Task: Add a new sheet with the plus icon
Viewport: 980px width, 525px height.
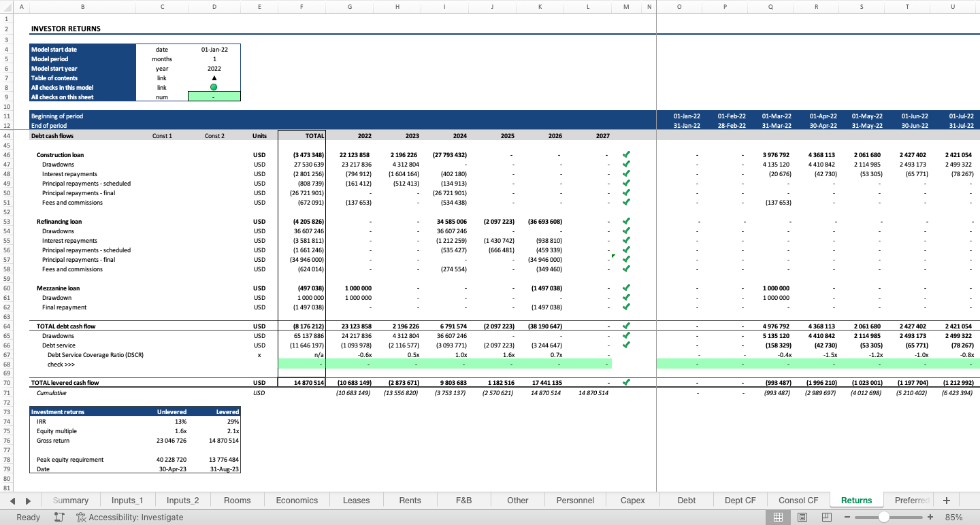Action: [x=946, y=500]
